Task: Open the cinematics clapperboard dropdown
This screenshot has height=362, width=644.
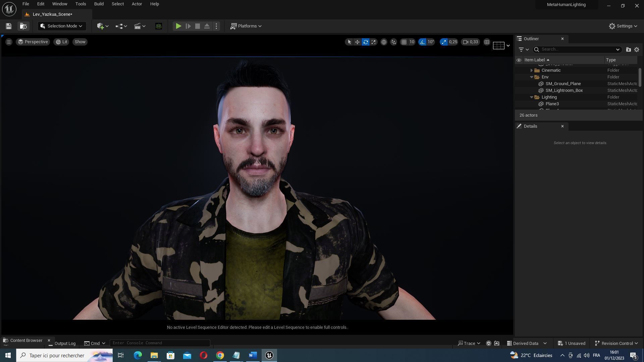Action: (x=140, y=26)
